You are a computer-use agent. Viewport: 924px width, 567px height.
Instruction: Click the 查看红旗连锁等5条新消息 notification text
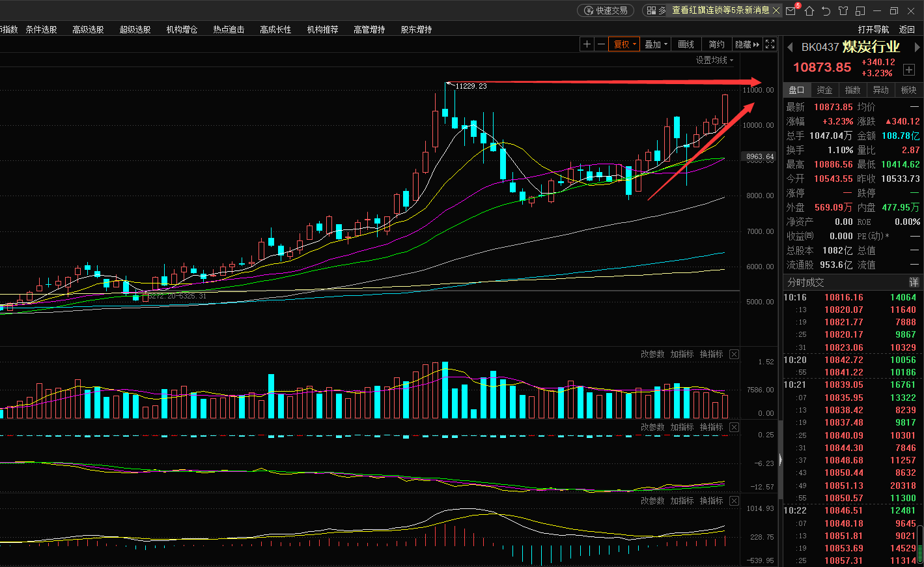click(x=721, y=10)
